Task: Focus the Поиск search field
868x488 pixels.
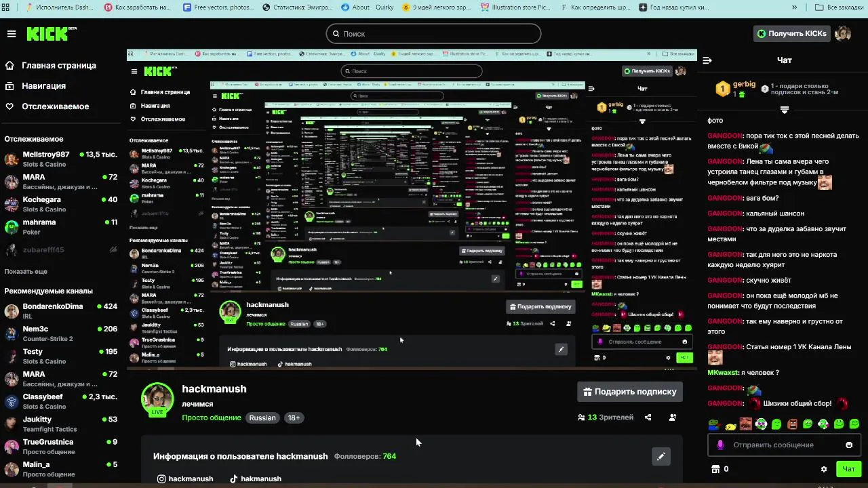Action: (x=433, y=33)
